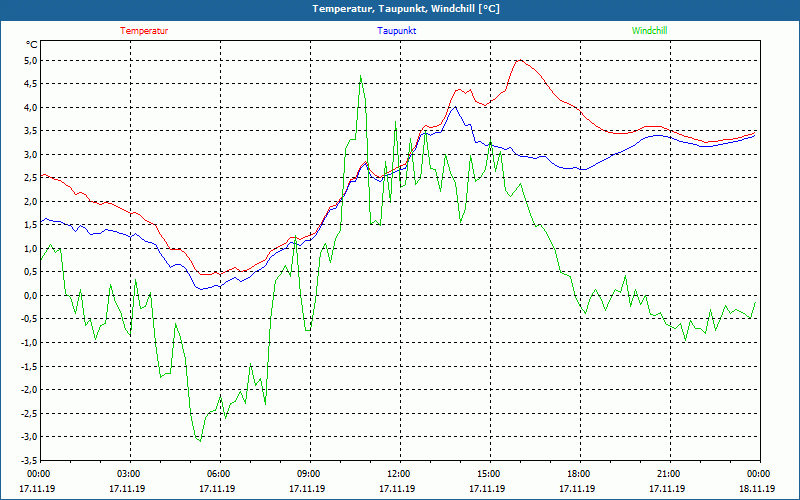This screenshot has height=500, width=800.
Task: Select the red 'Temperatur' legend label
Action: pos(144,31)
